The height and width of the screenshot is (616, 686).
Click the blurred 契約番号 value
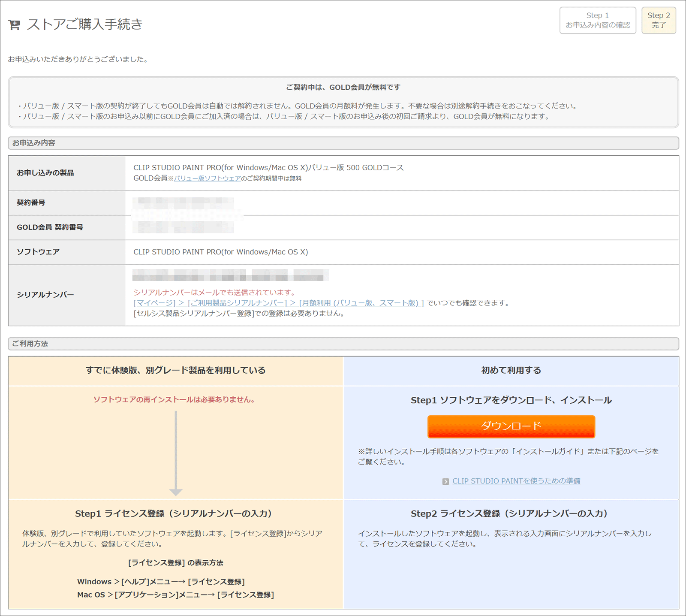(183, 203)
